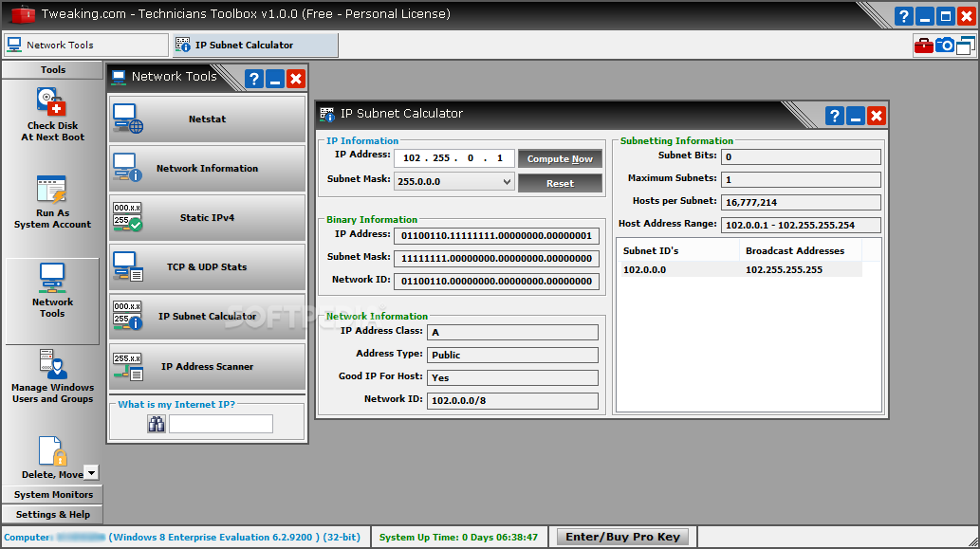This screenshot has width=980, height=549.
Task: Click the System Up Time status text
Action: click(x=458, y=537)
